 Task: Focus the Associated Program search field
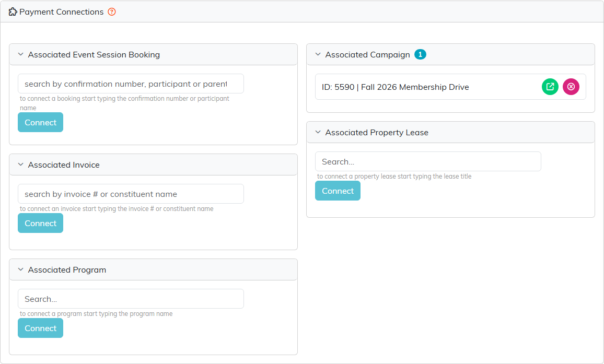(131, 299)
